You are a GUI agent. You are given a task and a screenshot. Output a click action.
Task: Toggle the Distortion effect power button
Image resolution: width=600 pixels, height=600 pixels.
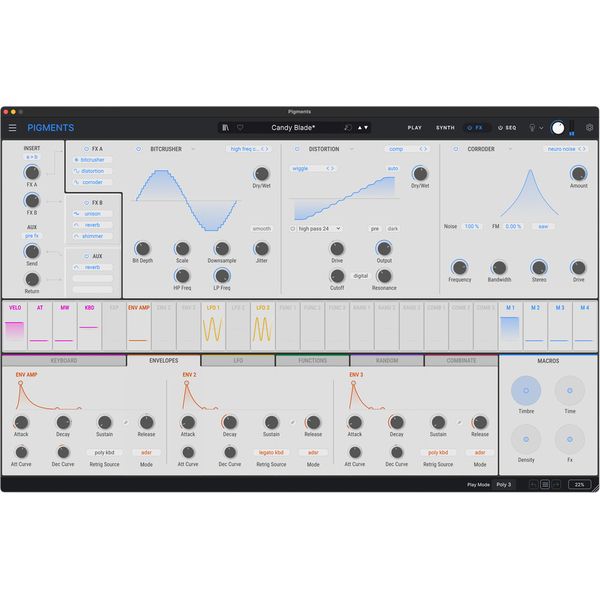(297, 149)
